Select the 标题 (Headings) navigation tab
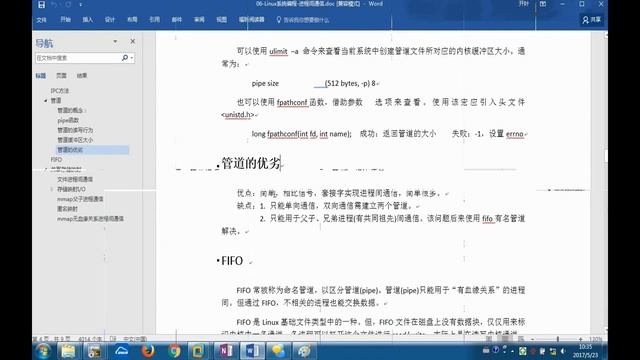Image resolution: width=640 pixels, height=360 pixels. 40,76
